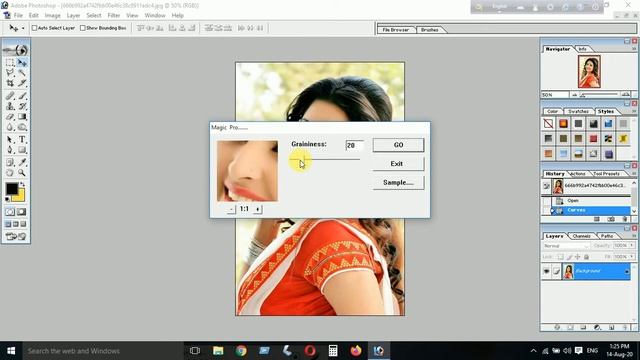The width and height of the screenshot is (640, 360).
Task: Hide the Background layer eye icon
Action: pos(547,271)
